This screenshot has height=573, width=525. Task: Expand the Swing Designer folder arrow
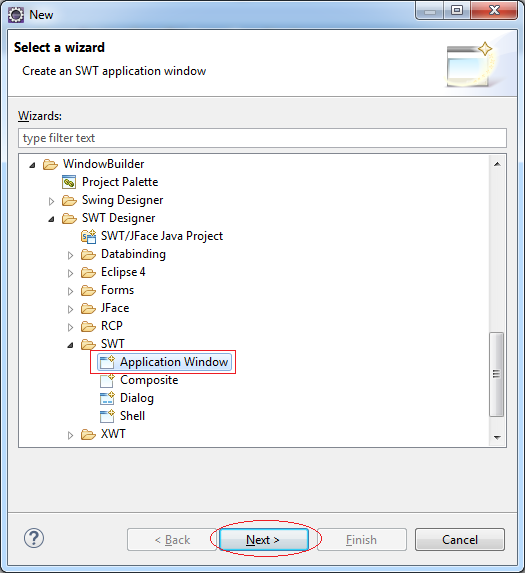click(x=52, y=201)
